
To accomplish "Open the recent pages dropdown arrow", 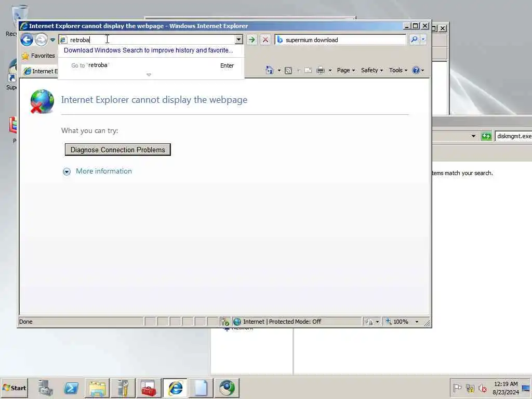I will (x=52, y=39).
